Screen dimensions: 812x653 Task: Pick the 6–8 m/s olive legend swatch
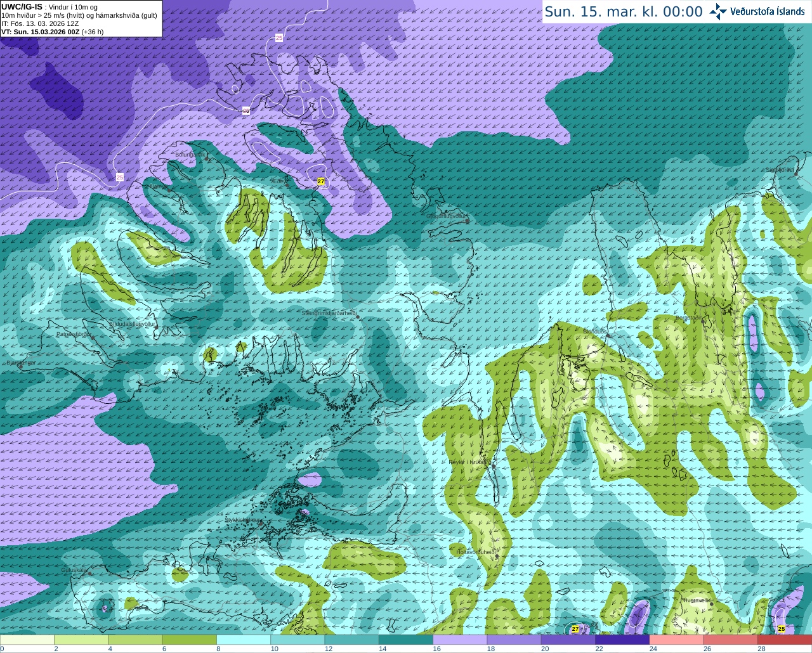tap(190, 640)
